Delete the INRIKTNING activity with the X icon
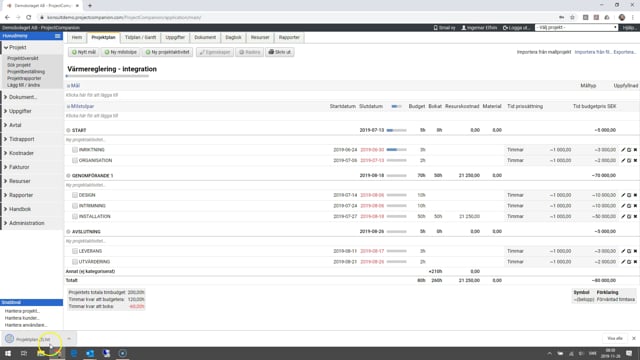Screen dimensions: 640x360 coord(635,150)
